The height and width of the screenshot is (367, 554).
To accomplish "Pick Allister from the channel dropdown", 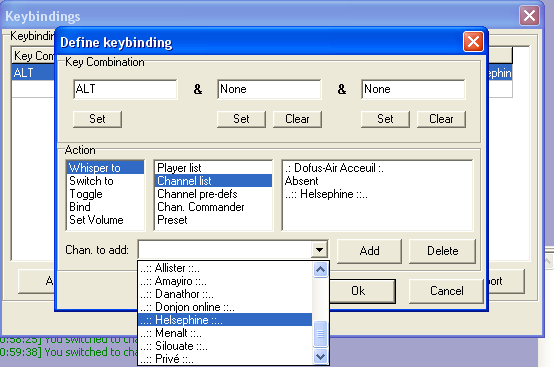I will coord(225,268).
